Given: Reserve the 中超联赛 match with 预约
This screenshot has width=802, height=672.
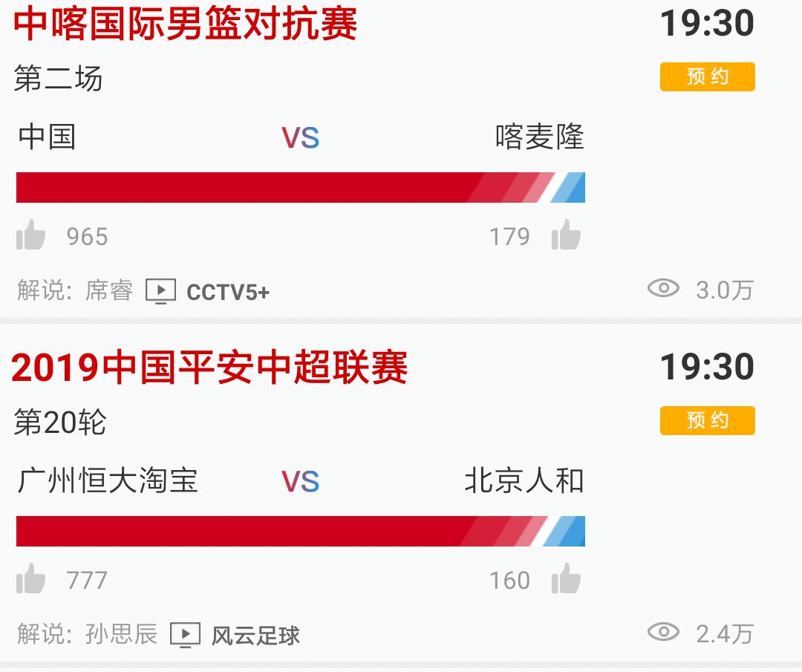Looking at the screenshot, I should click(x=707, y=421).
